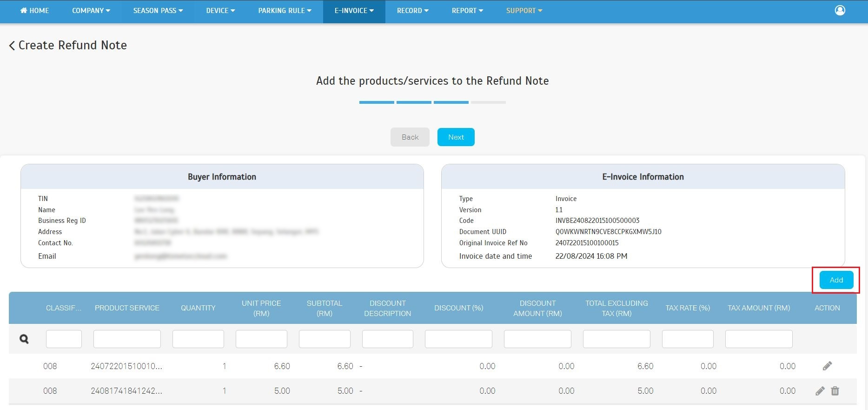Go to Home via house icon
The height and width of the screenshot is (410, 868).
24,10
